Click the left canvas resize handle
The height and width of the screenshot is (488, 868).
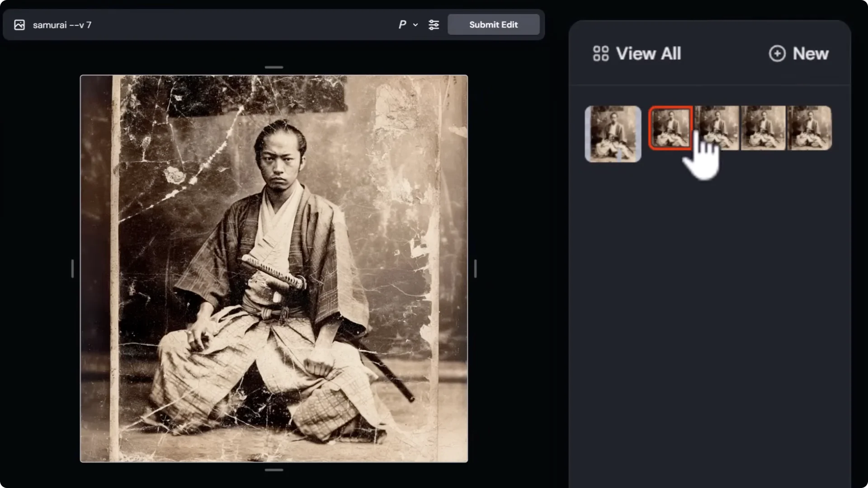73,268
